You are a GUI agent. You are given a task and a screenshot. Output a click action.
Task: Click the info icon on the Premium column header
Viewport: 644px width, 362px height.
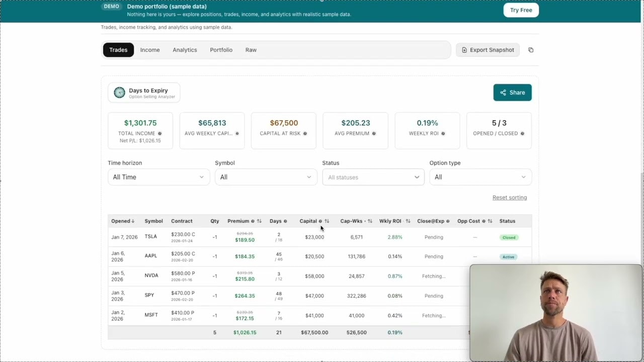point(253,221)
